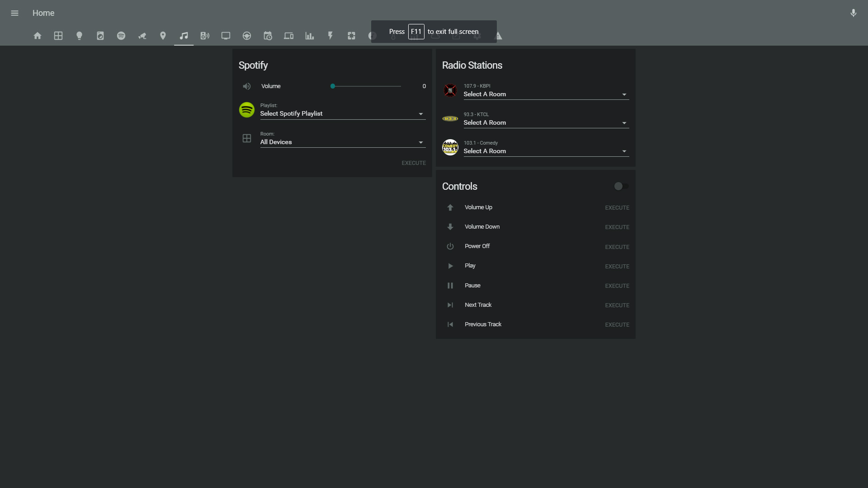868x488 pixels.
Task: Click the warning triangle tab icon
Action: (499, 36)
